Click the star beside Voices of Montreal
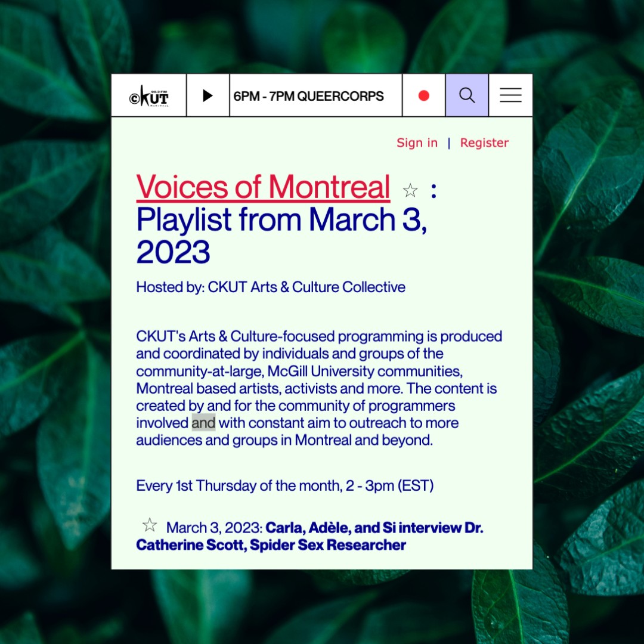The height and width of the screenshot is (644, 644). pos(410,189)
